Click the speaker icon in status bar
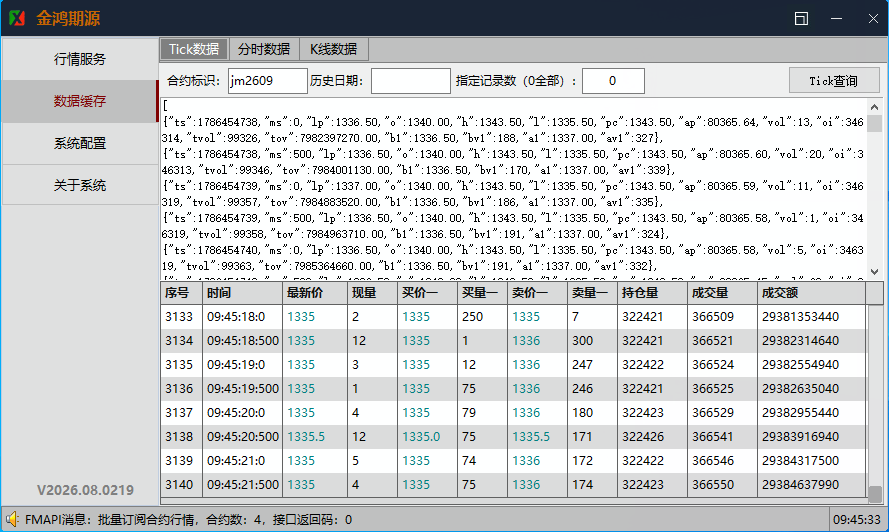The height and width of the screenshot is (532, 889). coord(12,519)
